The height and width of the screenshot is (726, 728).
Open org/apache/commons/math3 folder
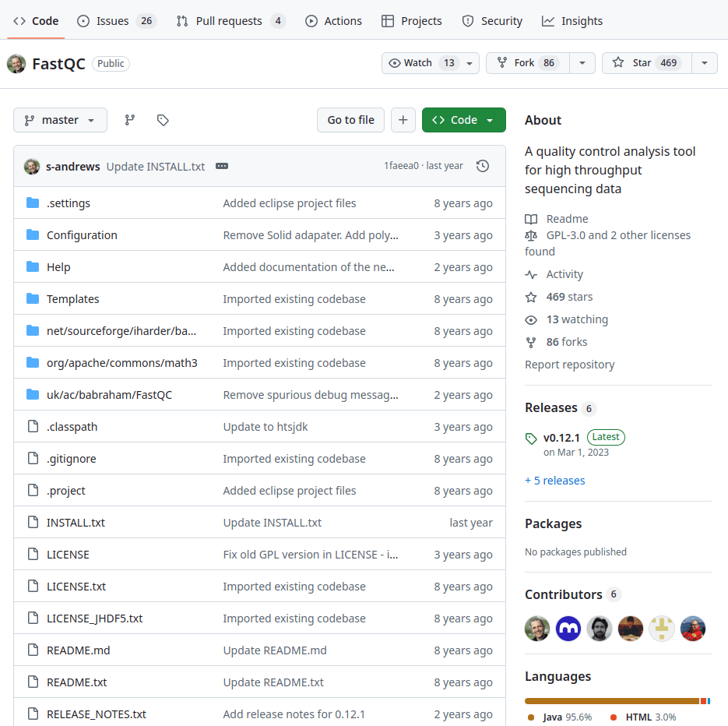point(122,363)
